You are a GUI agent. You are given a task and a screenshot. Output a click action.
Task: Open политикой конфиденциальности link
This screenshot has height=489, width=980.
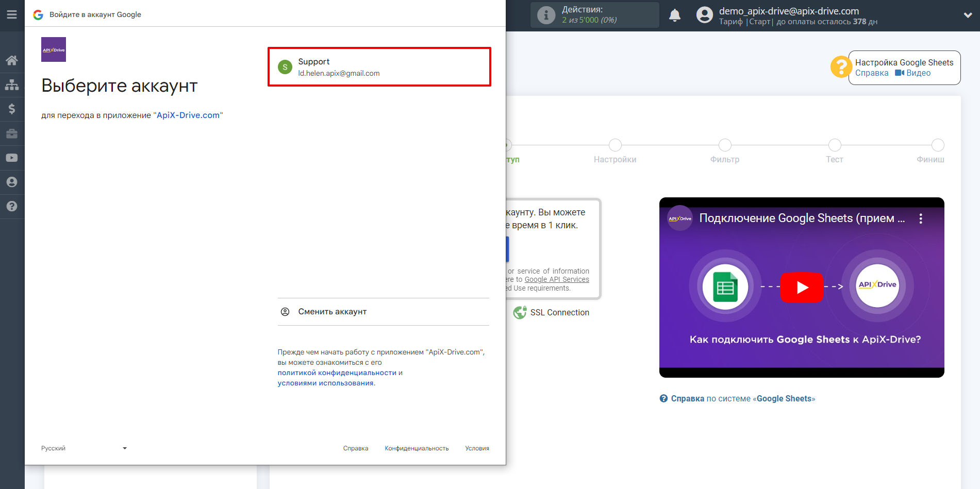[x=337, y=373]
